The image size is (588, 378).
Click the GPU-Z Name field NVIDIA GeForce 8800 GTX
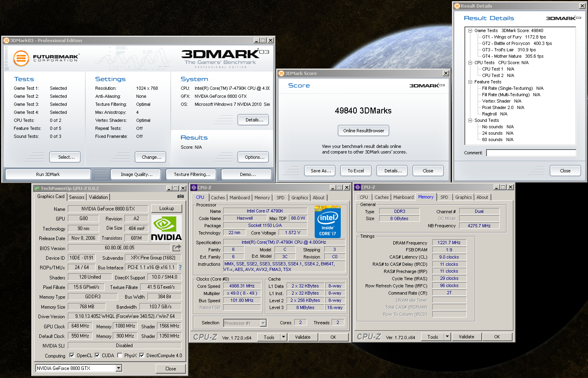click(x=108, y=209)
